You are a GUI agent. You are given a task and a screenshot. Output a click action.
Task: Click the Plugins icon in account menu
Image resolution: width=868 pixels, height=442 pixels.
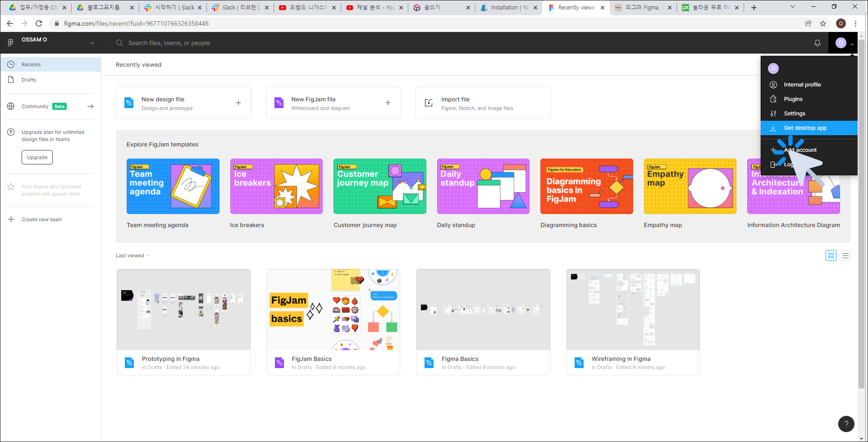tap(773, 99)
